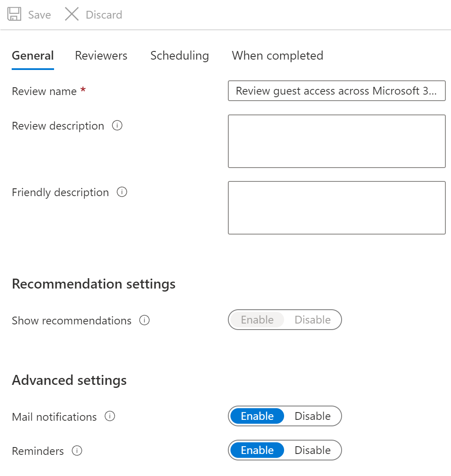
Task: Click info icon beside Review description
Action: (117, 126)
